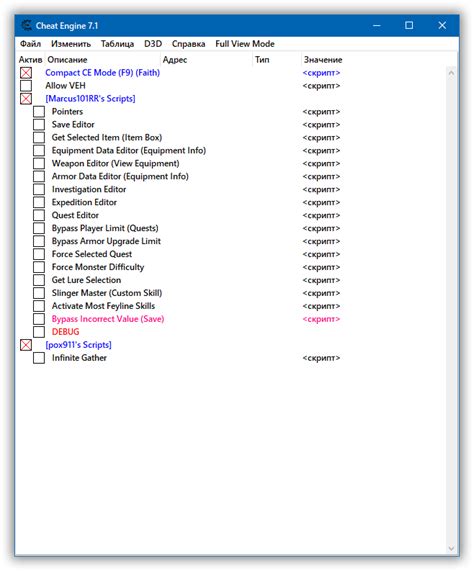Click <скрипт> value of Allow VEH row

(321, 86)
